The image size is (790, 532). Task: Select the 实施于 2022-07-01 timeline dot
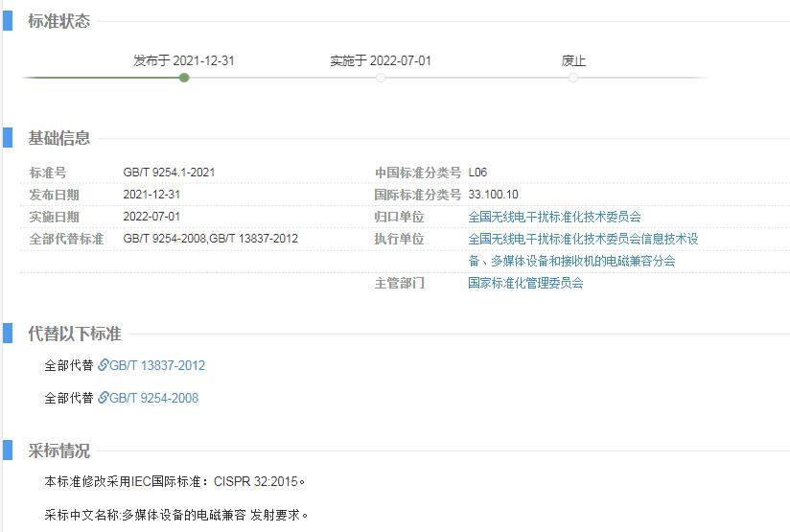[381, 78]
